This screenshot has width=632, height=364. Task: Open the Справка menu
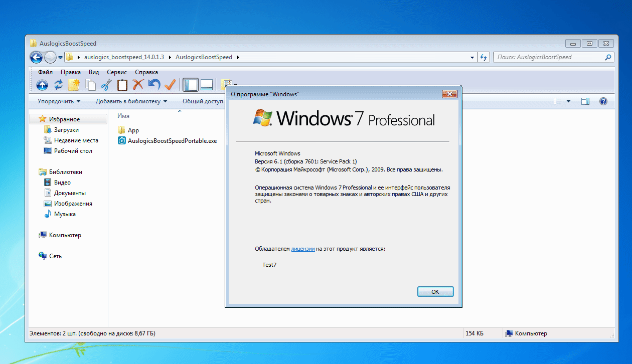pyautogui.click(x=146, y=72)
